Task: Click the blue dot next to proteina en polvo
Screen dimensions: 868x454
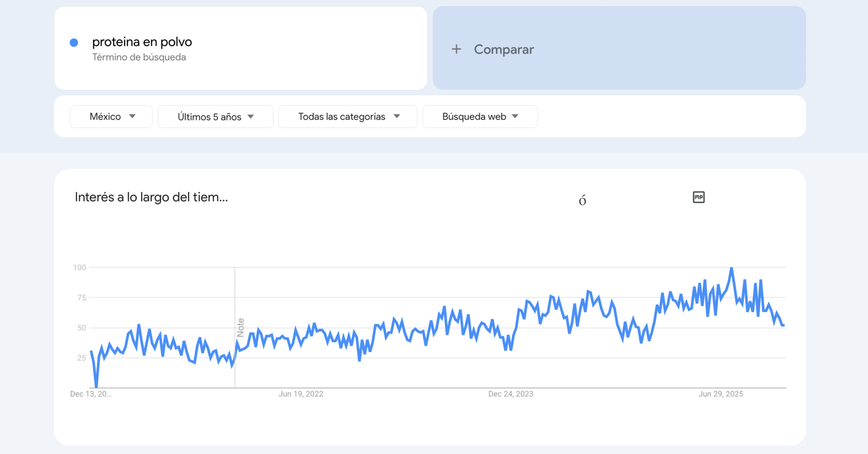Action: [74, 43]
